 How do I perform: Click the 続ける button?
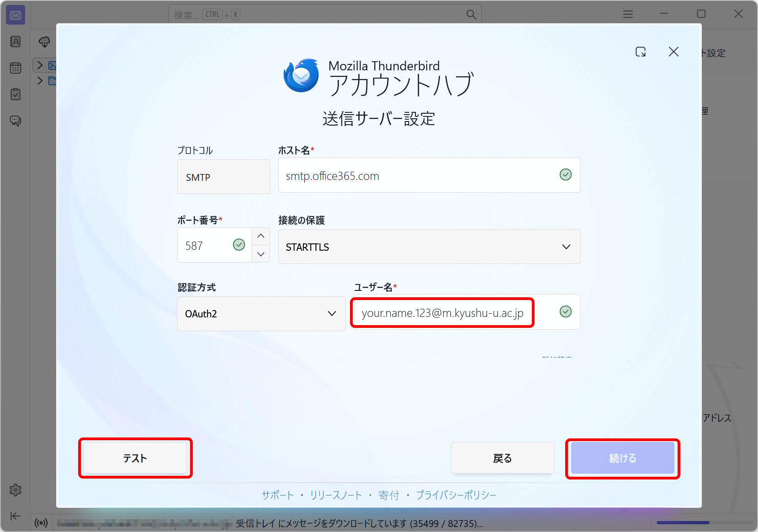point(623,458)
